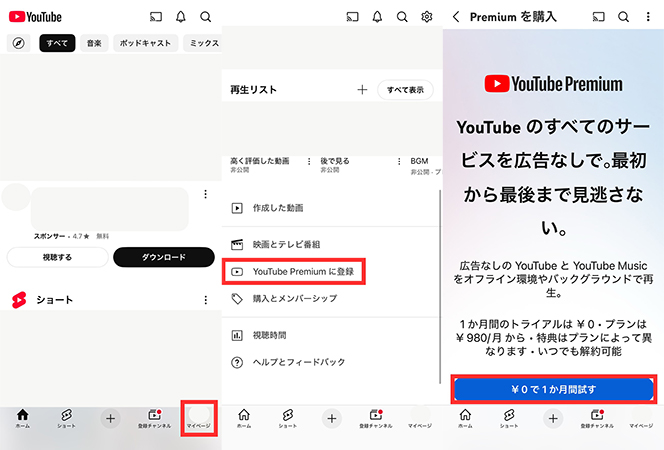This screenshot has width=664, height=450.
Task: Tap search icon in the first screen header
Action: pyautogui.click(x=206, y=17)
